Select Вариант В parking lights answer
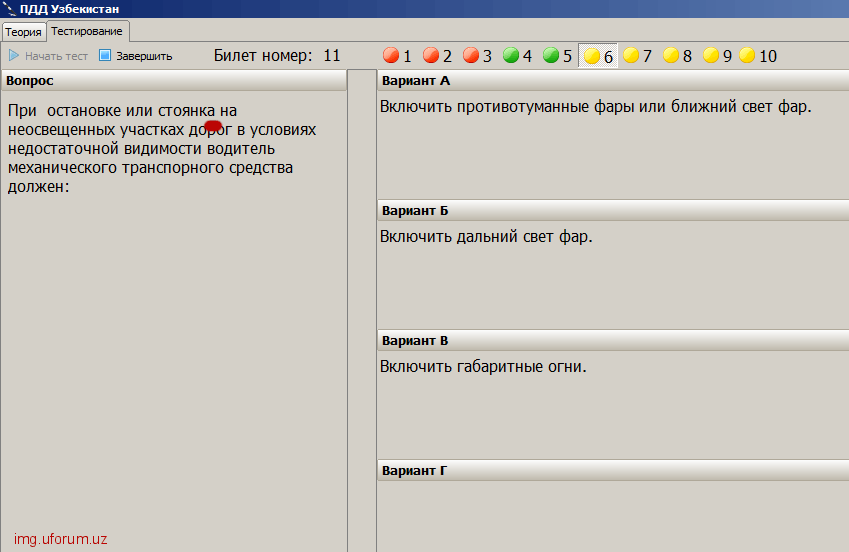 (483, 366)
